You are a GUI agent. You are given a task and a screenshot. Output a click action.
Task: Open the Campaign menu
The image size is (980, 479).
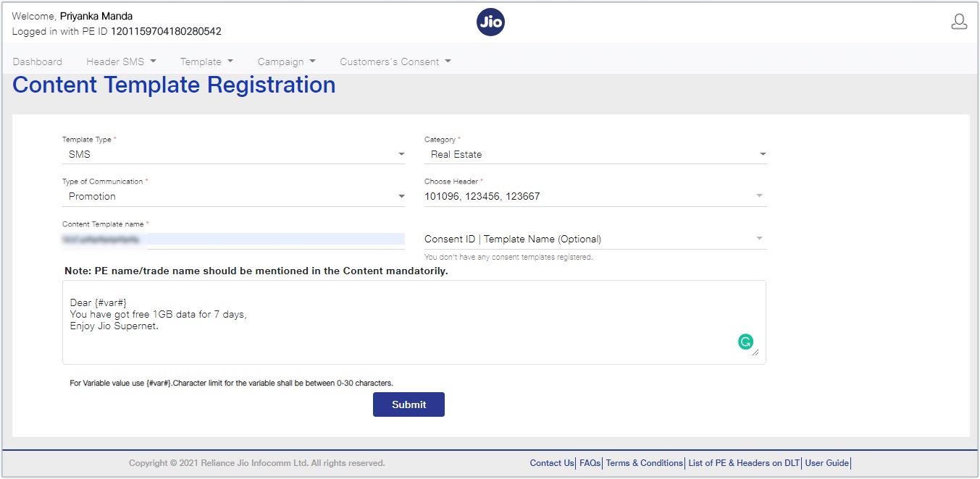coord(287,62)
